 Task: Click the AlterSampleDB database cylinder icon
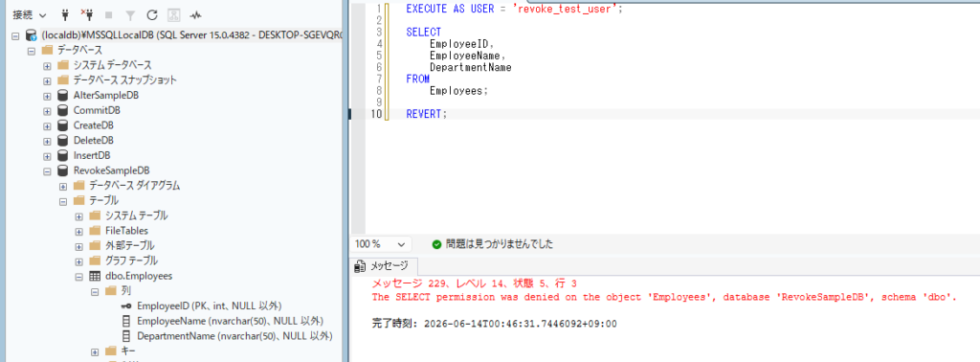point(62,95)
